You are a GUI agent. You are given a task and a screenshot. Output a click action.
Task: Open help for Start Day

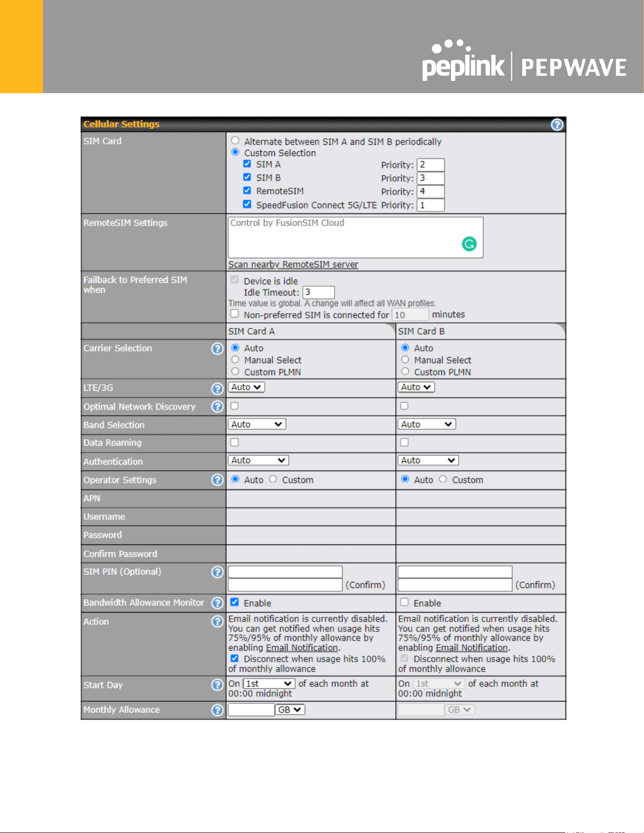coord(217,684)
